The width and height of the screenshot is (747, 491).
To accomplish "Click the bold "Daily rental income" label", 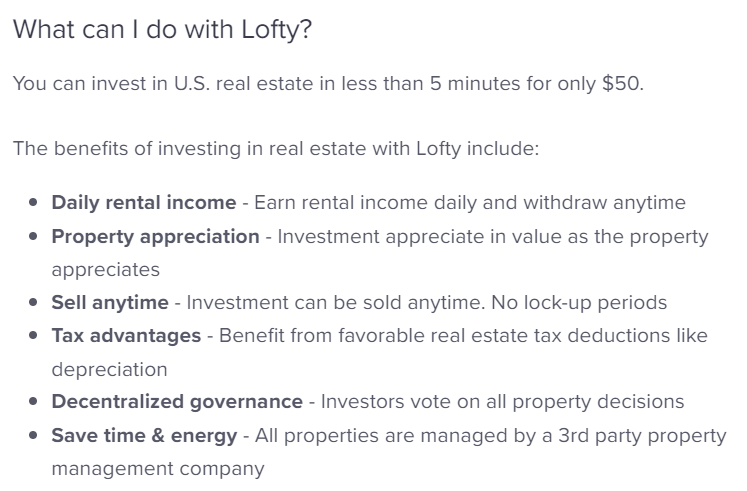I will point(144,202).
